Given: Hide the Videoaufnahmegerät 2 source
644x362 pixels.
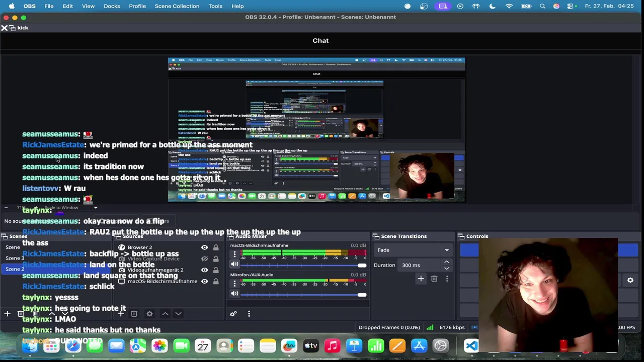Looking at the screenshot, I should [x=204, y=270].
